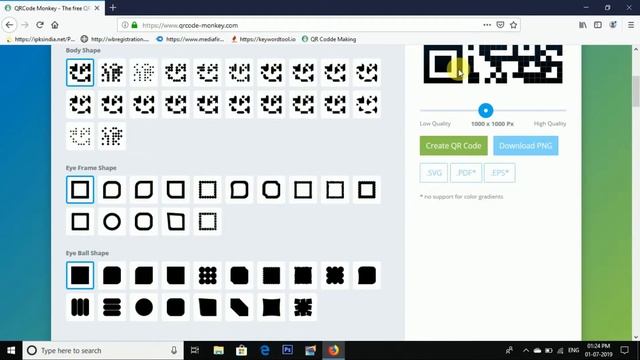Choose the second body shape in first row

point(112,72)
